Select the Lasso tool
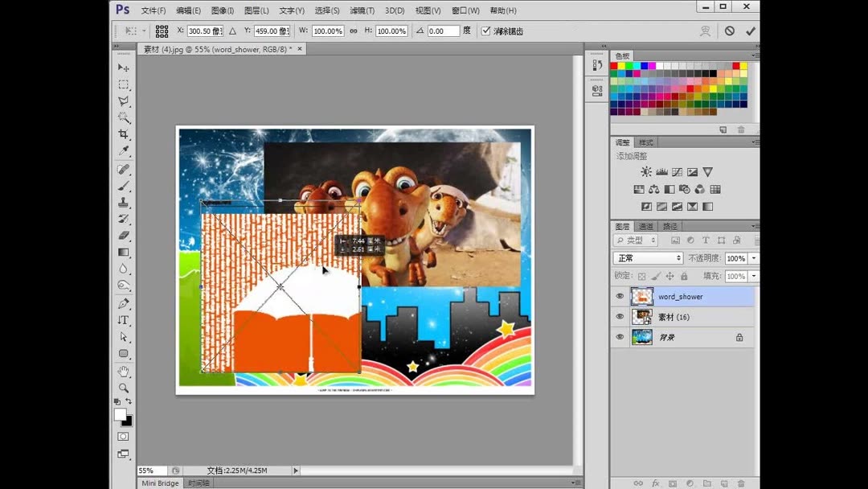 123,101
